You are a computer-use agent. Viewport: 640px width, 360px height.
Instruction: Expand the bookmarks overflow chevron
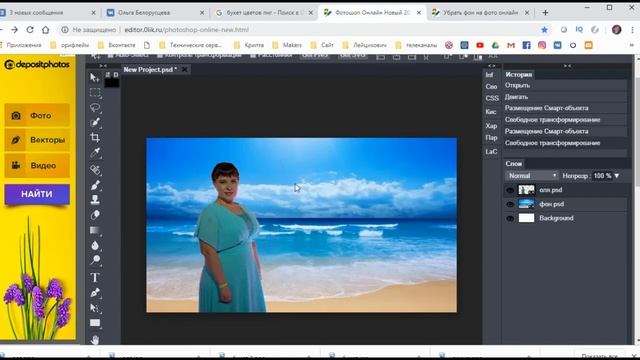click(632, 45)
